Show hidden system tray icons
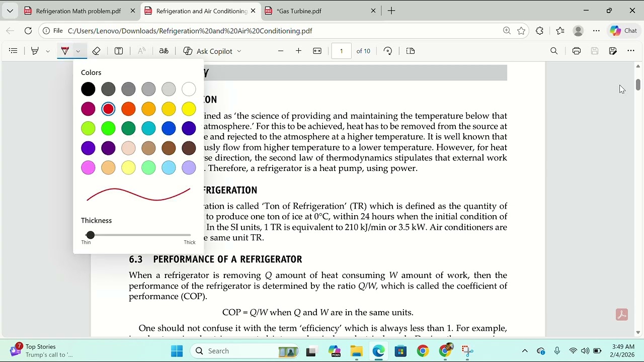Viewport: 644px width, 362px height. tap(525, 351)
